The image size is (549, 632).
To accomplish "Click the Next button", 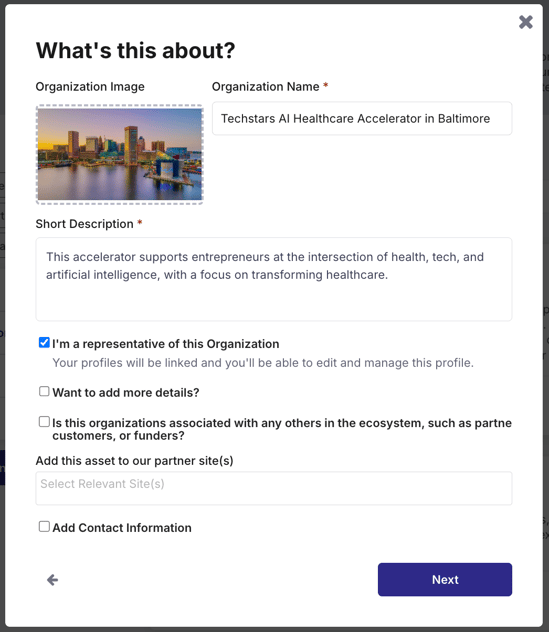I will point(445,580).
